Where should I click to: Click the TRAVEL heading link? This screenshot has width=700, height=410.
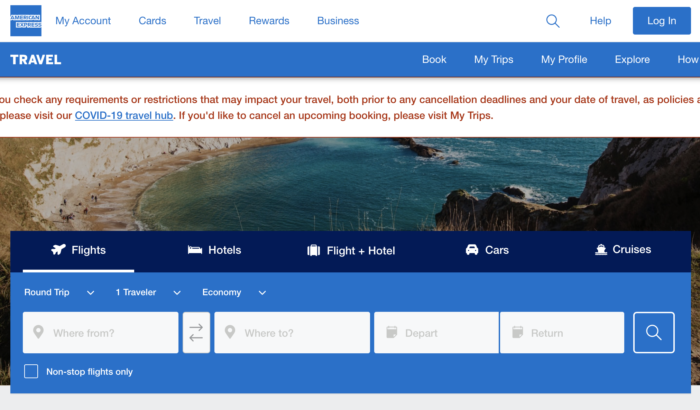[x=36, y=60]
